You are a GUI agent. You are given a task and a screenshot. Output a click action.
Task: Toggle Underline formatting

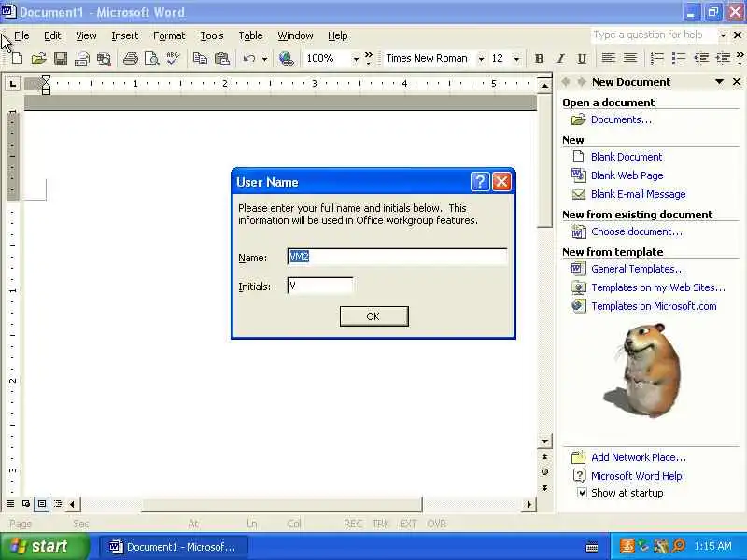[582, 59]
